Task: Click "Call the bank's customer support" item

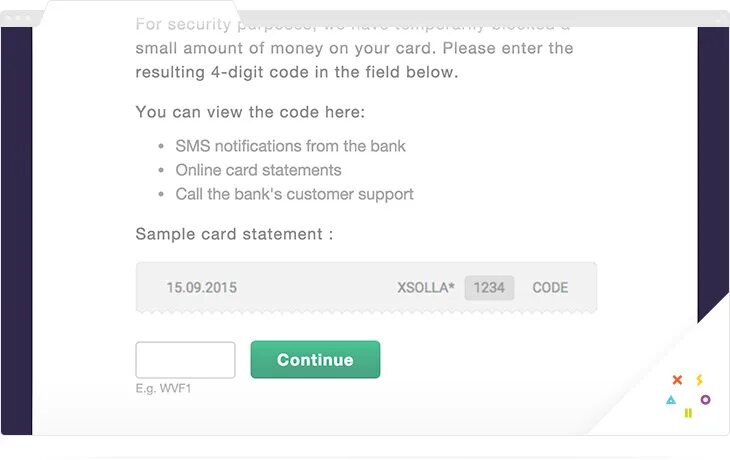Action: click(x=294, y=194)
